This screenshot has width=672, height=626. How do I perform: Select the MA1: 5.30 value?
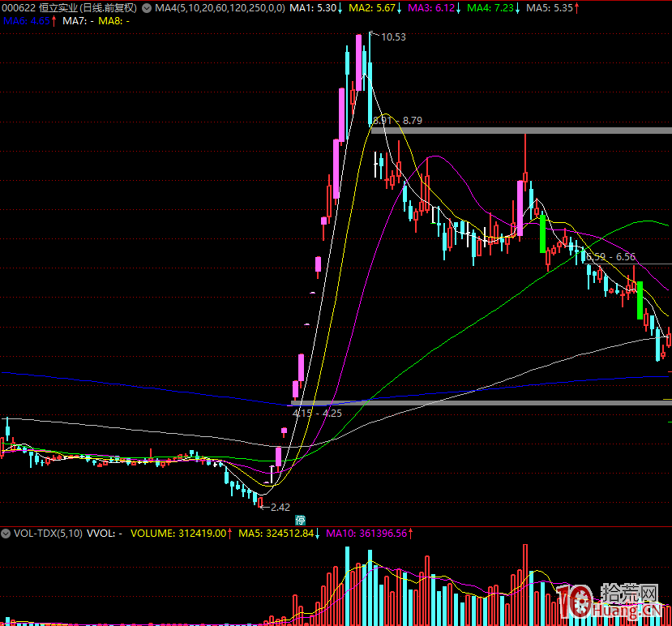click(313, 8)
